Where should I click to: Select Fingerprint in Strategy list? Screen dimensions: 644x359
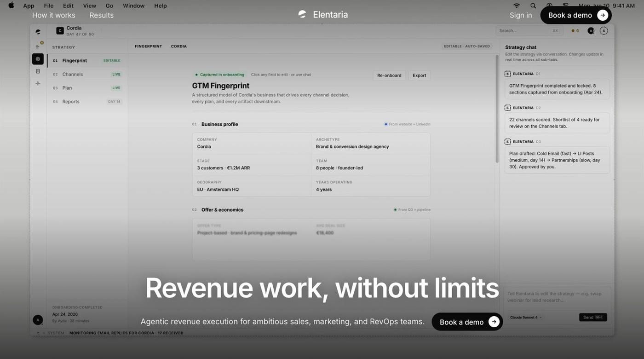[87, 61]
